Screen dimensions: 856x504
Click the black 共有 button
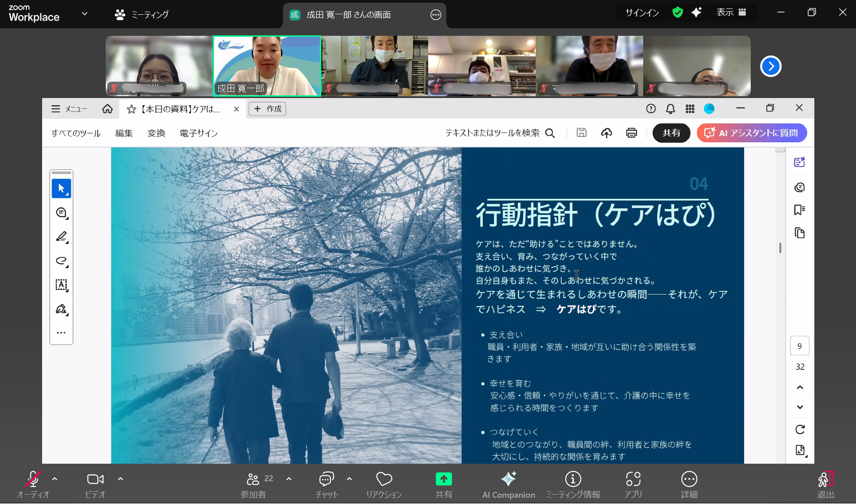coord(671,133)
